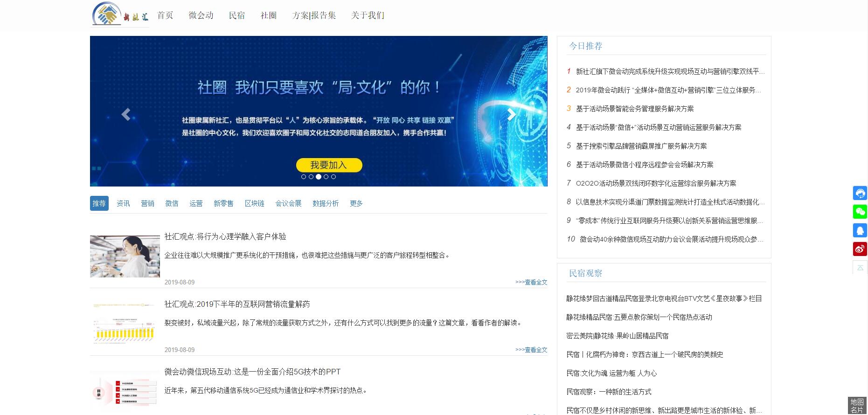Open 方案|报告集 navigation item
The width and height of the screenshot is (868, 415).
coord(314,15)
